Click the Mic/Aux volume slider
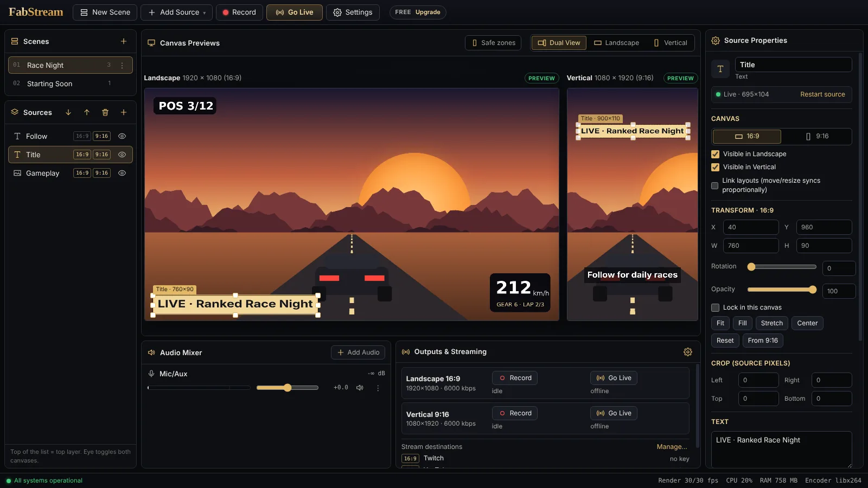 tap(288, 388)
